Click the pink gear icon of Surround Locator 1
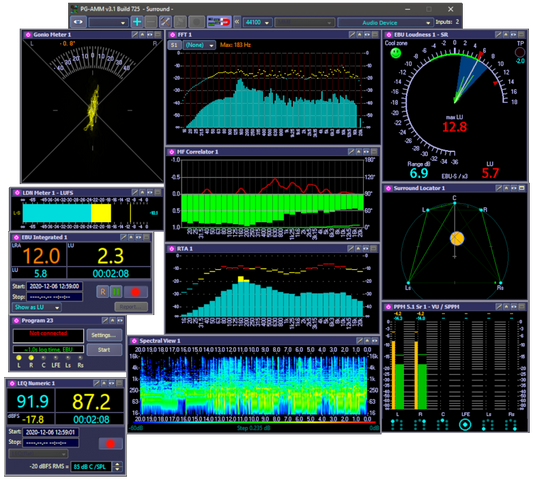The image size is (533, 480). pos(389,188)
